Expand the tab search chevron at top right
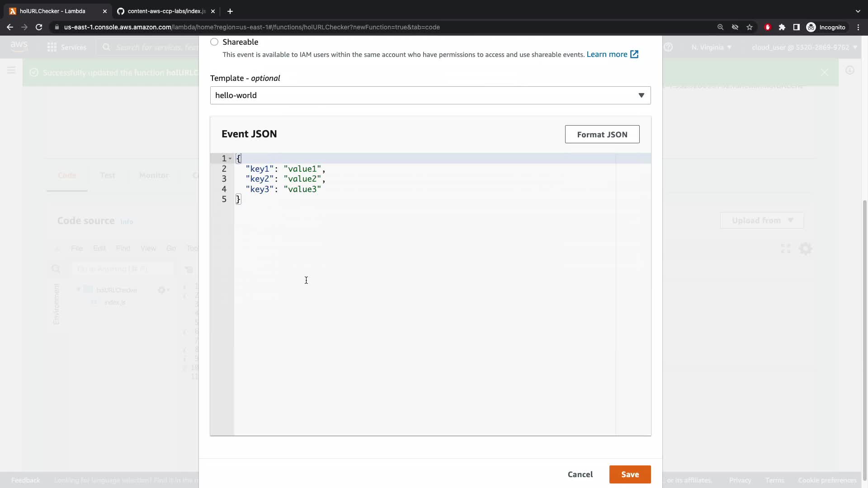The image size is (868, 488). click(x=858, y=11)
